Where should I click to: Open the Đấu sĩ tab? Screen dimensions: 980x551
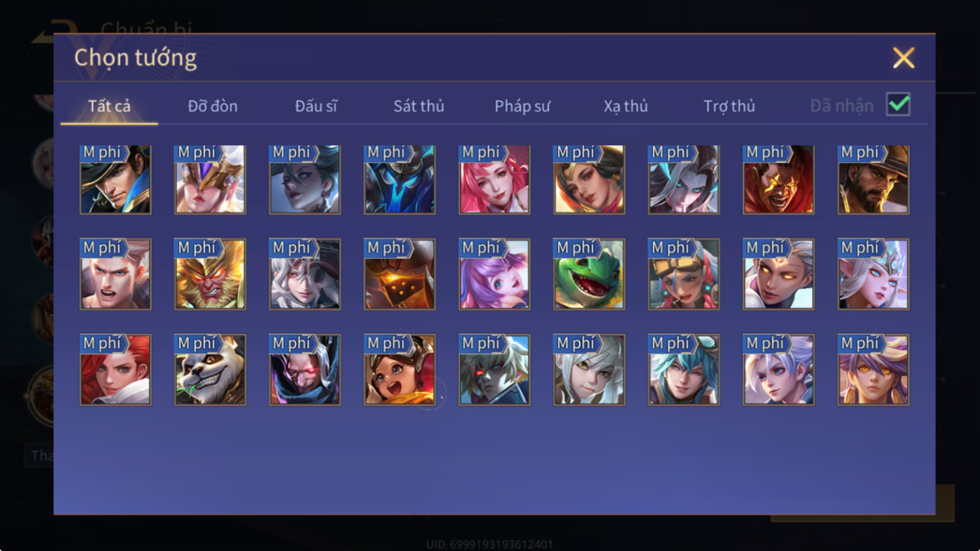(x=316, y=106)
